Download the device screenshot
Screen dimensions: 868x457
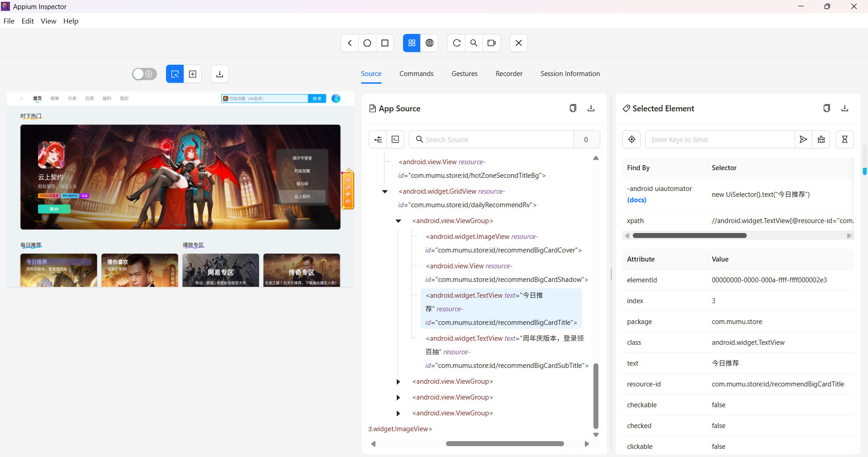click(x=220, y=74)
